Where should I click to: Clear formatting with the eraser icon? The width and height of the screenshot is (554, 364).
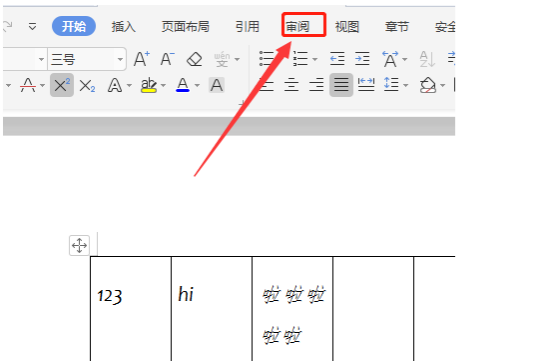coord(194,59)
